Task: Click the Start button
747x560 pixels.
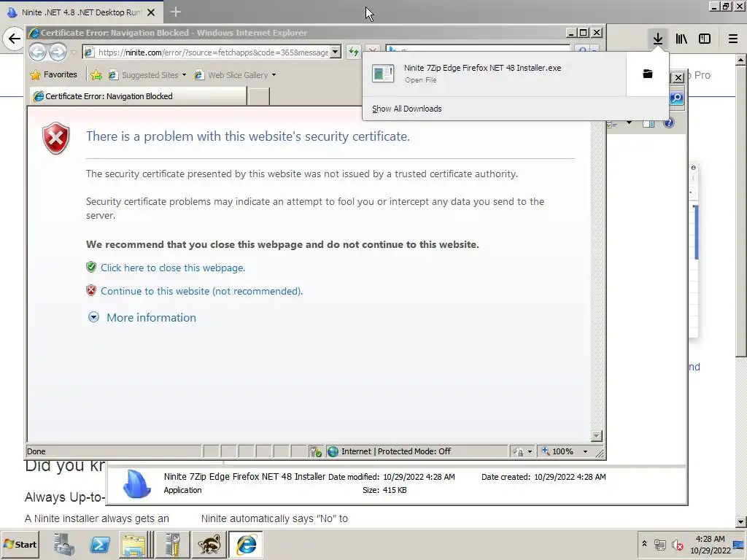Action: (x=20, y=544)
